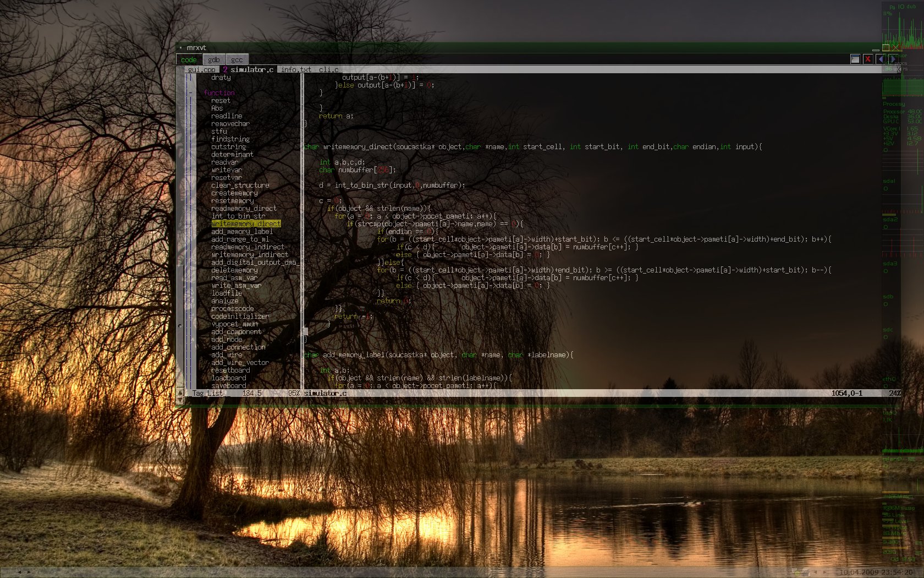Jump to the int_to_bin_str tag
Viewport: 924px width, 578px height.
(238, 216)
